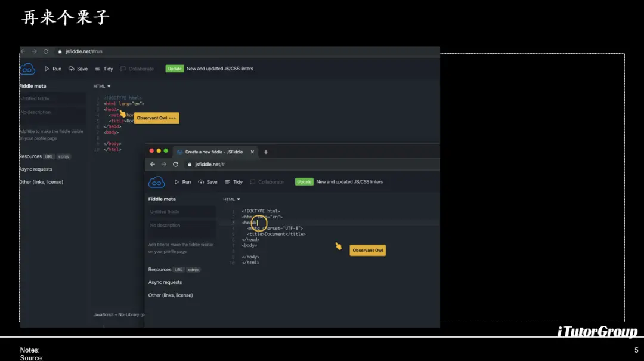This screenshot has height=361, width=644.
Task: Expand 'Other (links, license)' in front window
Action: (x=171, y=295)
